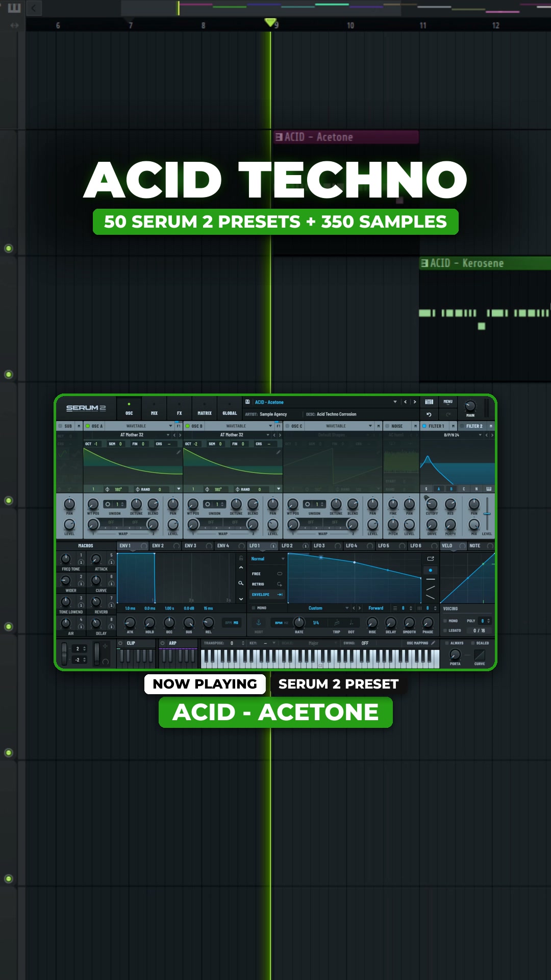
Task: Go to the next preset arrow
Action: [x=415, y=402]
